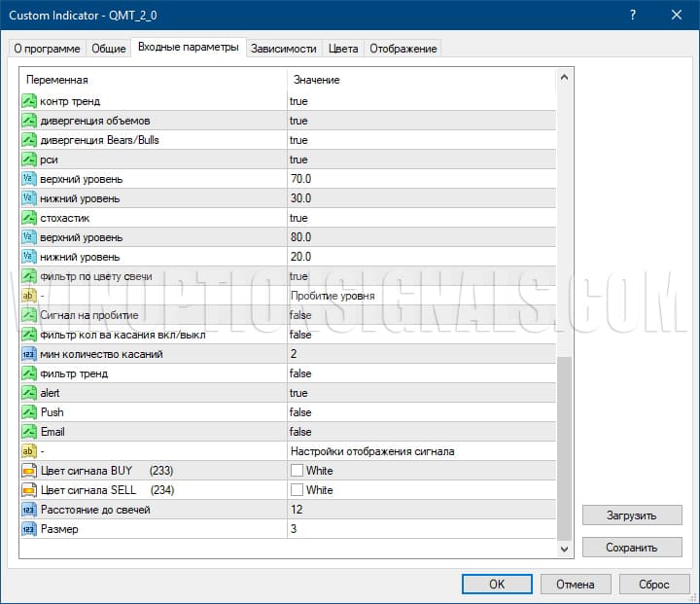Image resolution: width=700 pixels, height=604 pixels.
Task: Click the scrollbar down arrow in parameter list
Action: (x=565, y=550)
